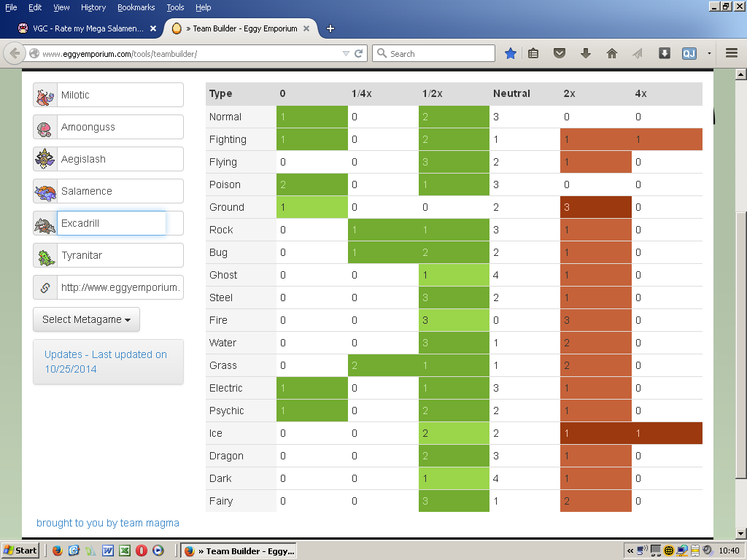
Task: Switch to the VGC Rate my Mega Salamence tab
Action: [87, 28]
